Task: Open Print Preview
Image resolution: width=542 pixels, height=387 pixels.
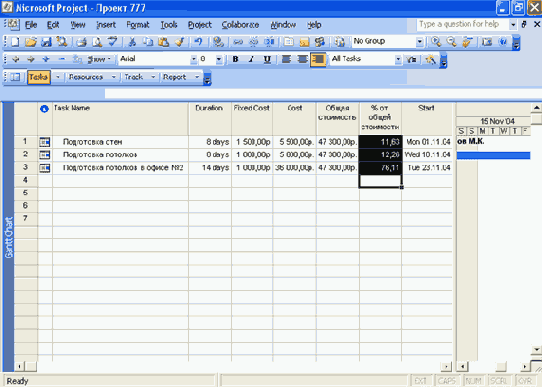Action: pos(97,42)
